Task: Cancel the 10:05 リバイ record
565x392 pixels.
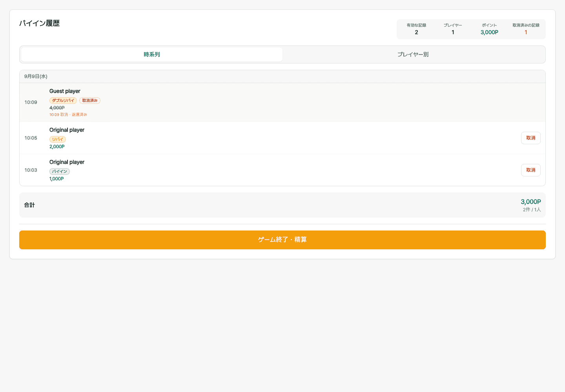Action: click(x=530, y=138)
